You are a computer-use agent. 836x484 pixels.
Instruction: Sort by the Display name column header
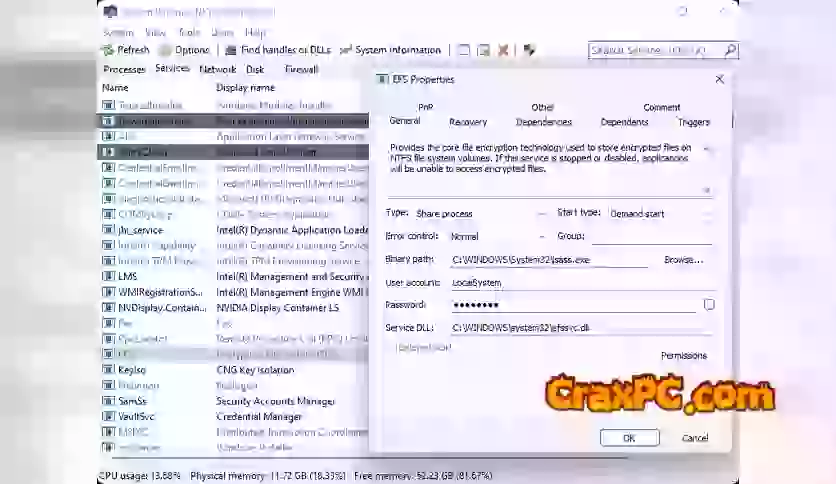click(245, 87)
